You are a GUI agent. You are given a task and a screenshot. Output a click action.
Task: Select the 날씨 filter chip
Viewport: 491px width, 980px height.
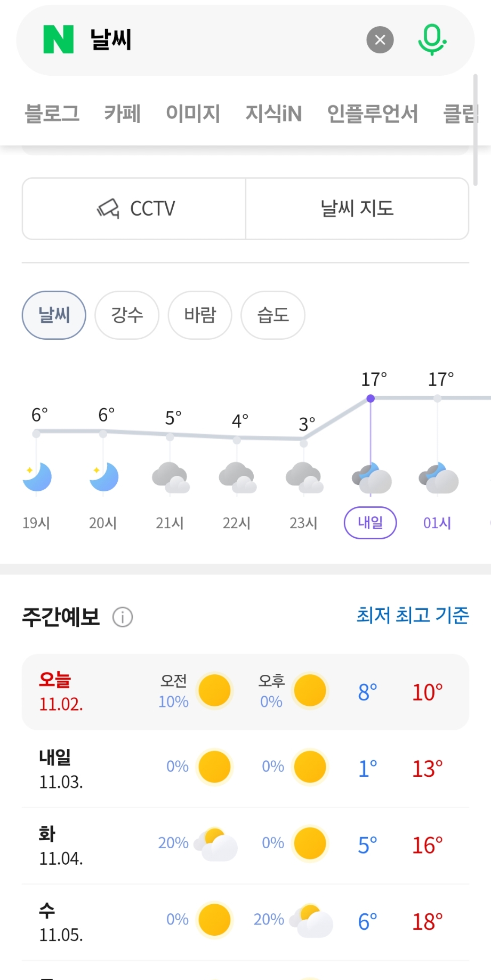coord(54,315)
